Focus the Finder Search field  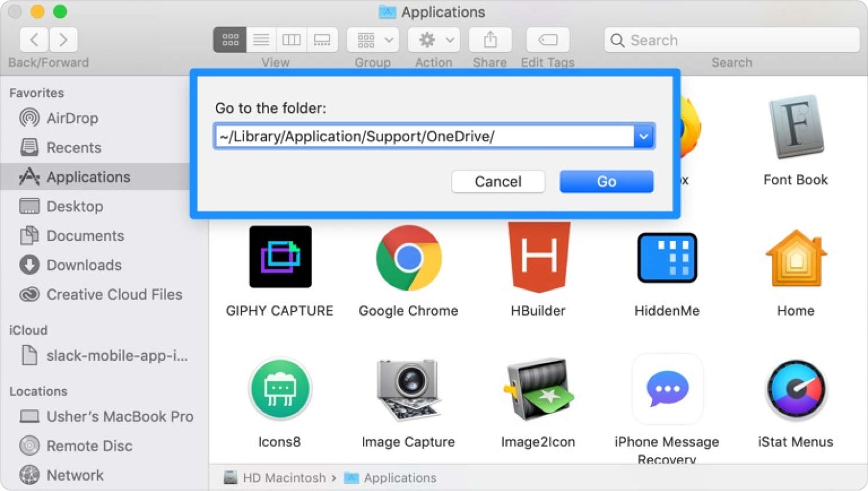tap(731, 40)
